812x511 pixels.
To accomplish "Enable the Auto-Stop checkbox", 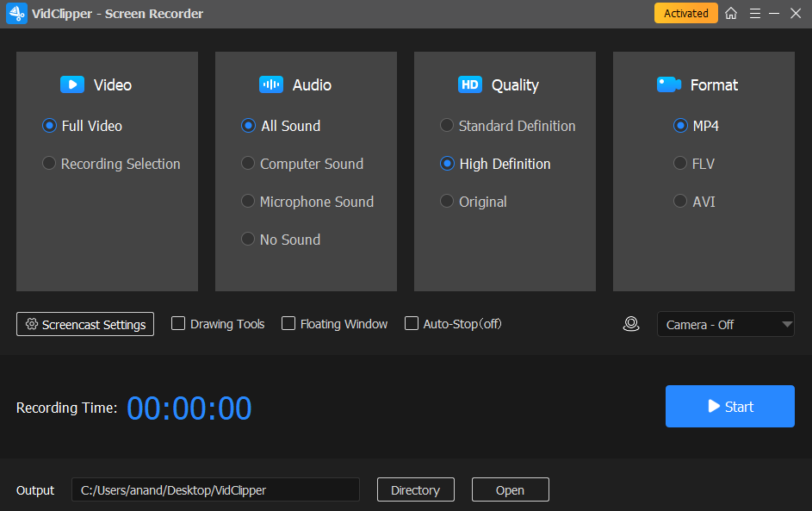I will (412, 324).
